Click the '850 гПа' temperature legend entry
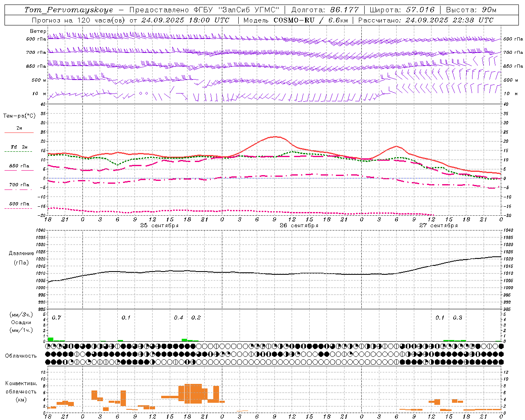The image size is (525, 420). click(x=19, y=166)
